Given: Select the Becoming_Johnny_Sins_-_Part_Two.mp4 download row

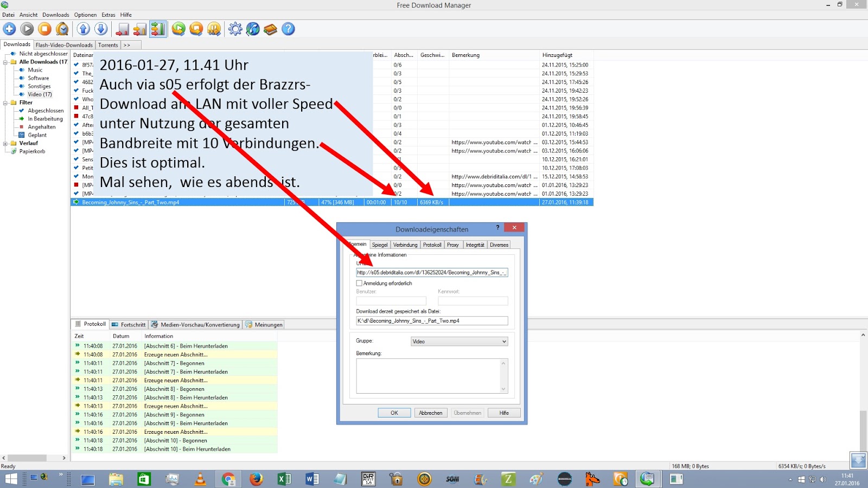Looking at the screenshot, I should pyautogui.click(x=332, y=202).
